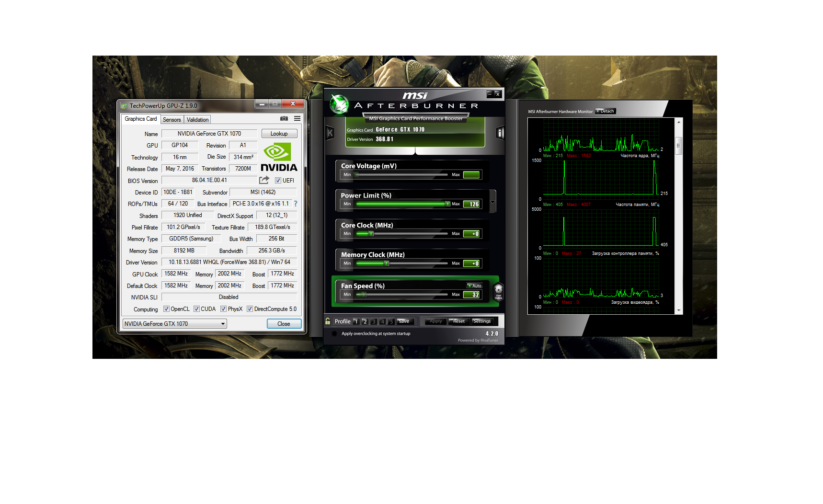Toggle the UEFI checkbox
Screen dimensions: 823x504
point(278,181)
